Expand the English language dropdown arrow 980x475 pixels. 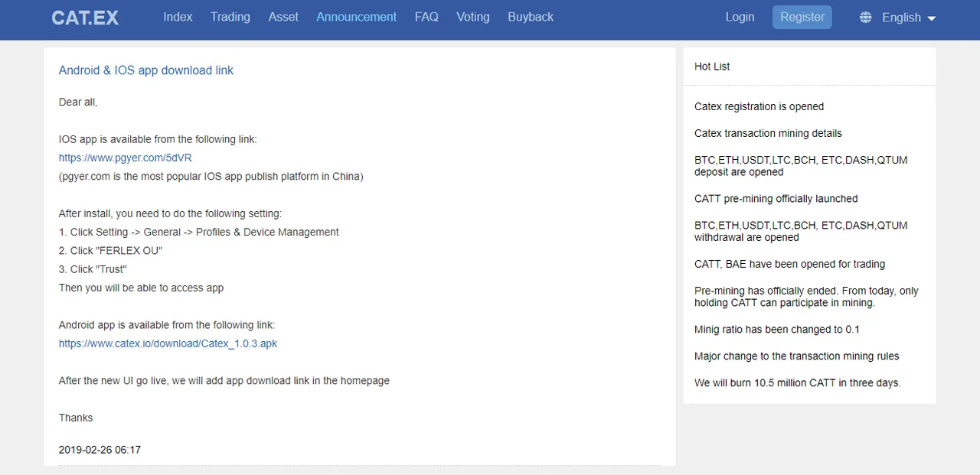click(932, 18)
